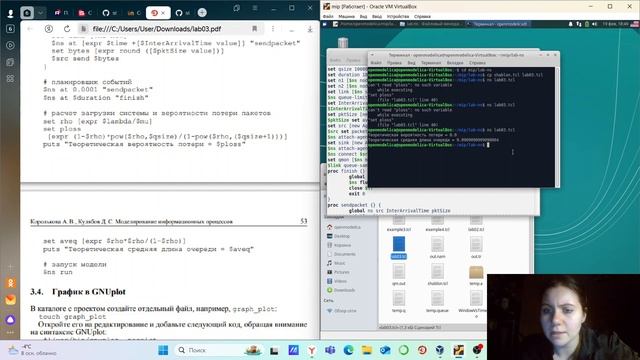Open VirtualBox Устройства menu
Image resolution: width=640 pixels, height=360 pixels.
point(398,17)
